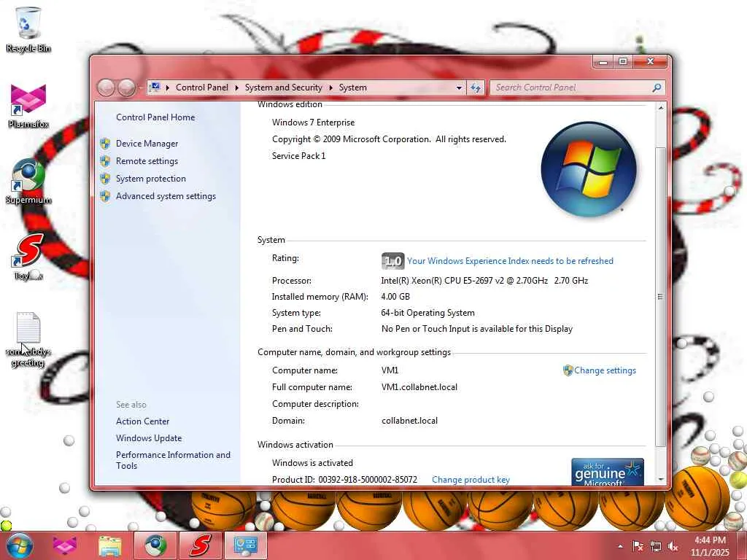This screenshot has width=747, height=560.
Task: Open the clock showing 4:44 PM
Action: [710, 546]
